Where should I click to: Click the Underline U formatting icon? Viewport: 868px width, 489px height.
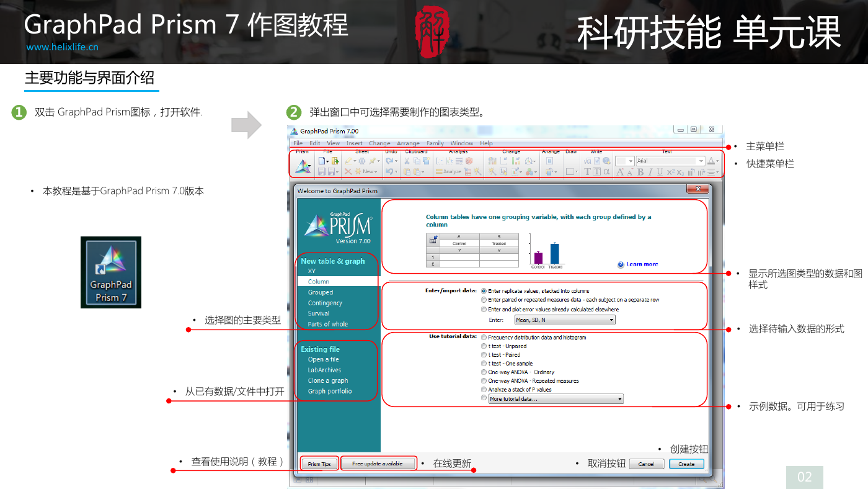pyautogui.click(x=660, y=172)
